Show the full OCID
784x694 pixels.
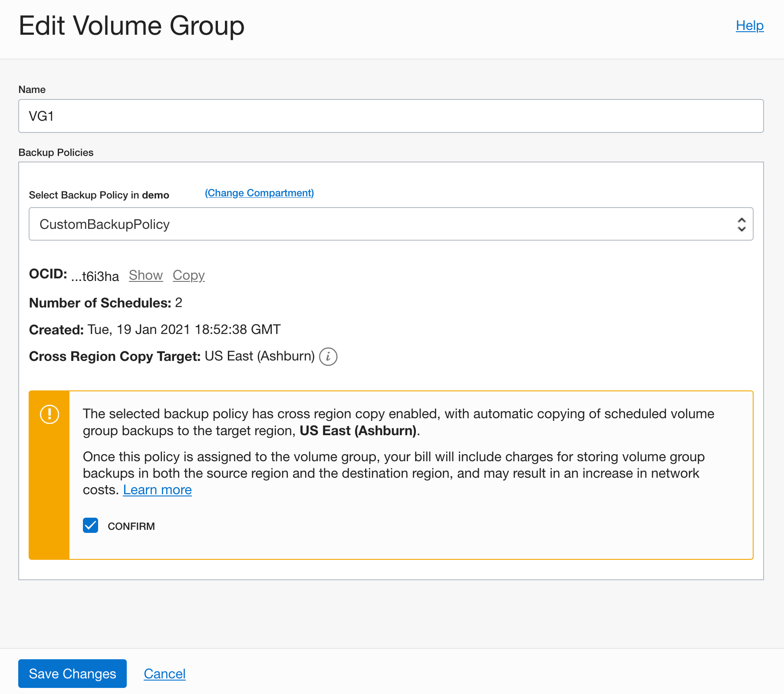146,275
